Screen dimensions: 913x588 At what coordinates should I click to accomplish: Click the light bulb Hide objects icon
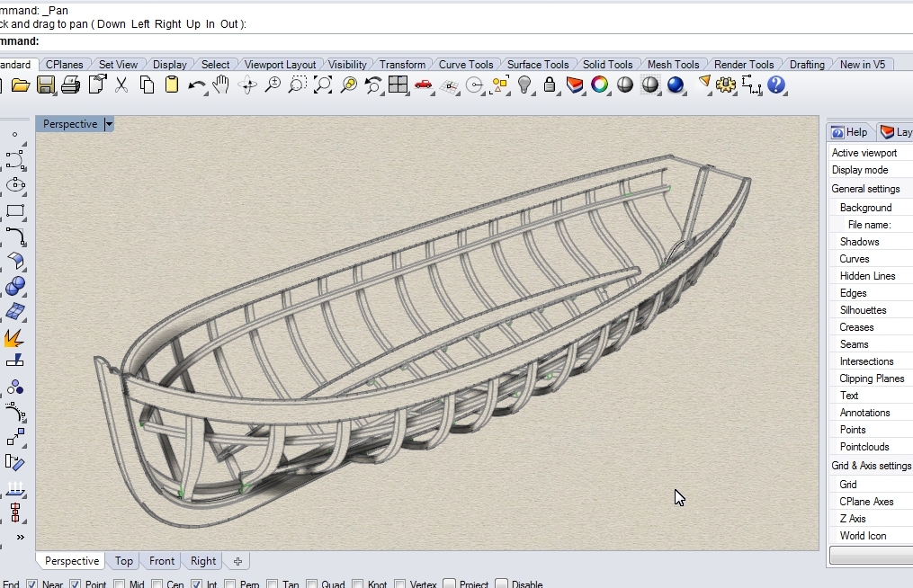coord(524,85)
